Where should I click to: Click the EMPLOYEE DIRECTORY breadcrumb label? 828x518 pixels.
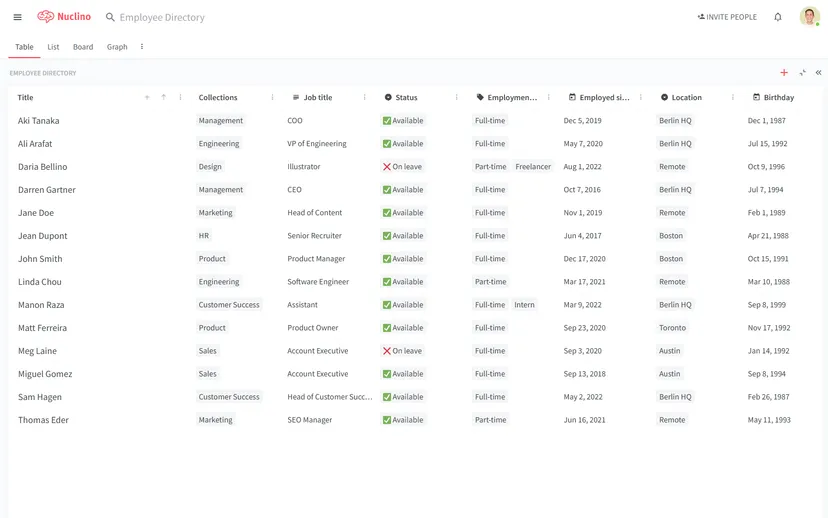click(43, 73)
